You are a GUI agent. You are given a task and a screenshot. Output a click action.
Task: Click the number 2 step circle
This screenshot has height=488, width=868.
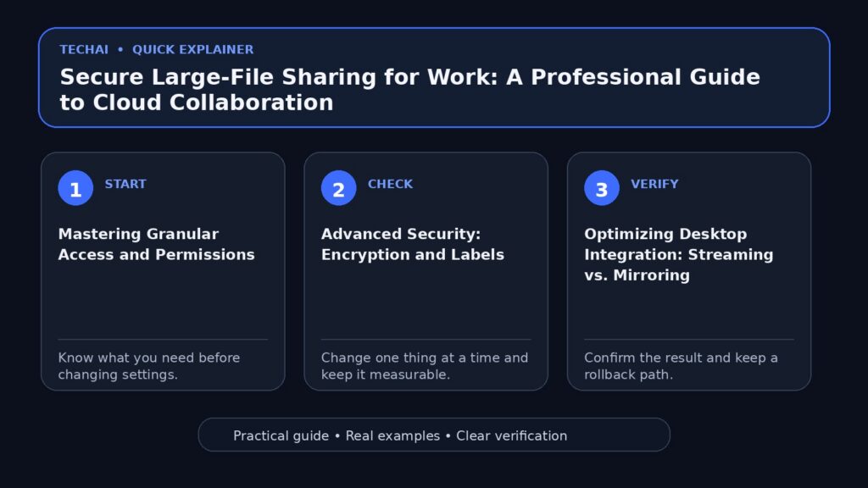[338, 188]
